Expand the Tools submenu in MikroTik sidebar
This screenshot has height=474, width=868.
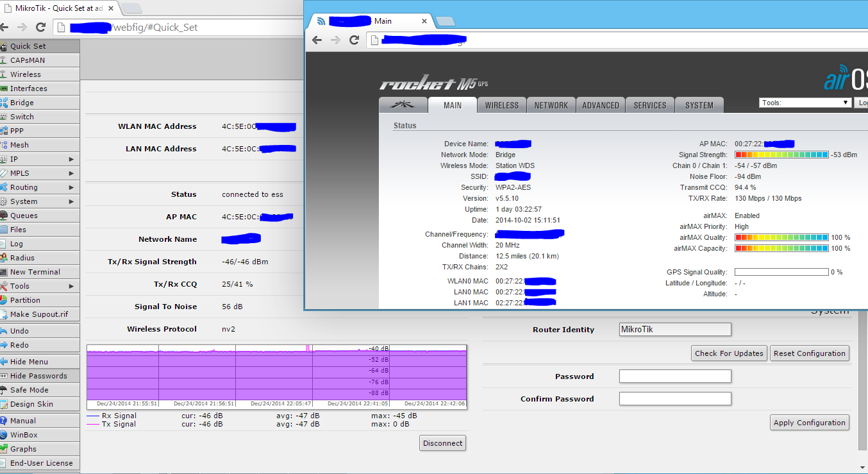coord(72,286)
